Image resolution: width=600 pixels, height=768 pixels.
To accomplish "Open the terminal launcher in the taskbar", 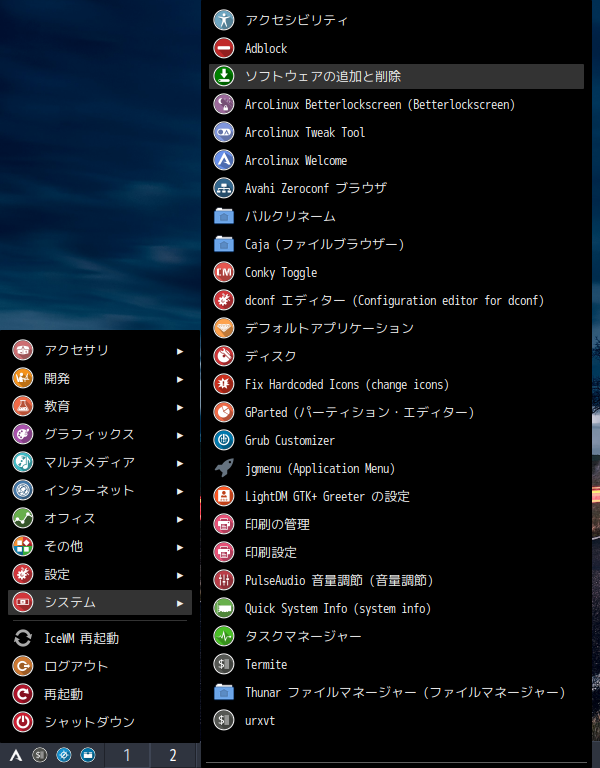I will click(40, 755).
